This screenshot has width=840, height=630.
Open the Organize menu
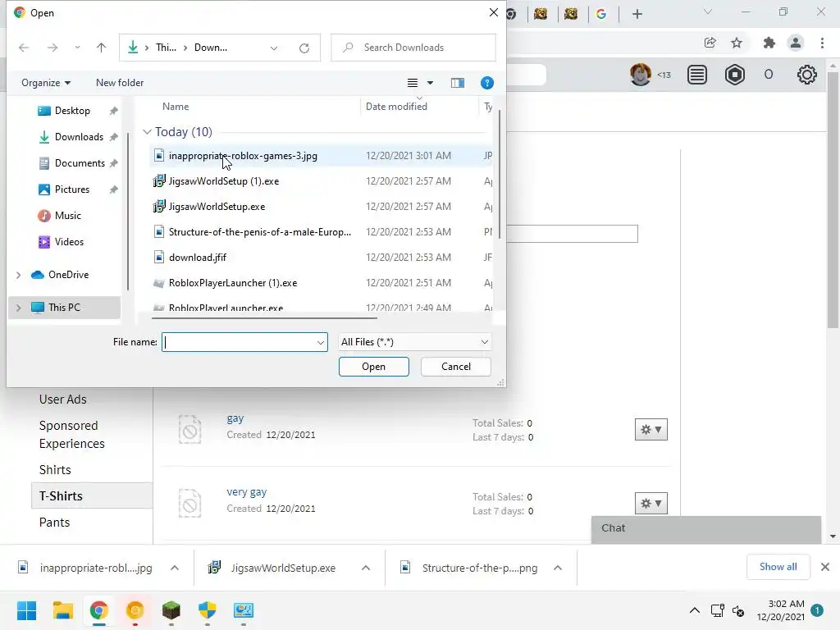point(46,83)
